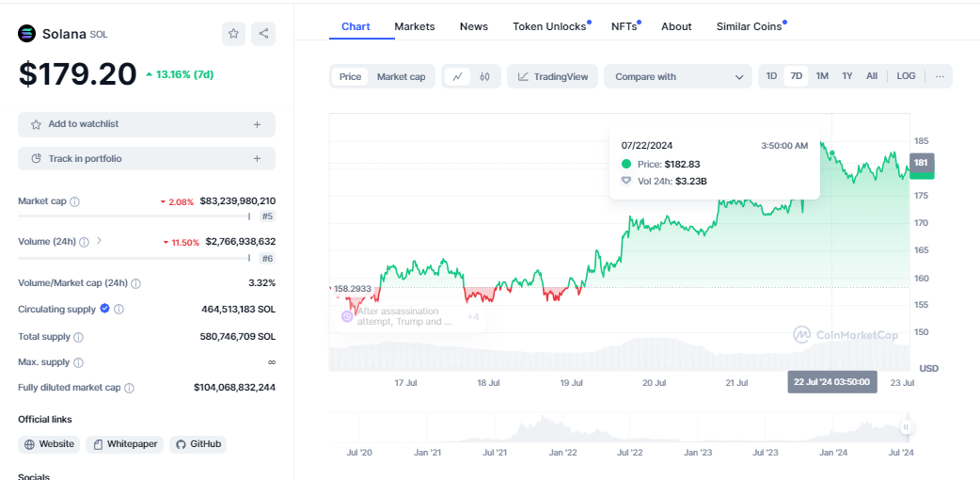Open the About tab
This screenshot has width=980, height=480.
[x=676, y=27]
